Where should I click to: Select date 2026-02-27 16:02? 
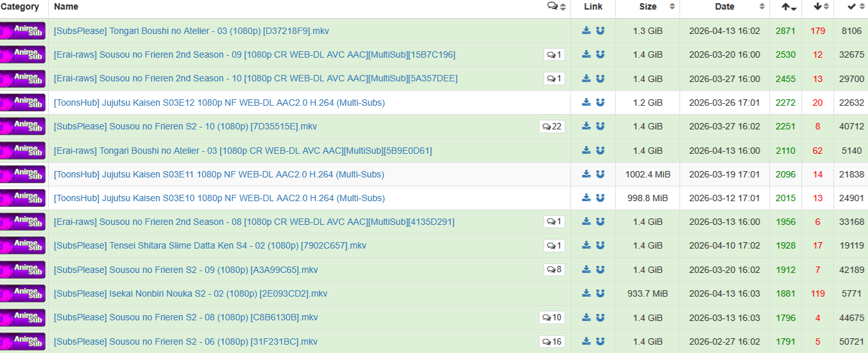725,341
